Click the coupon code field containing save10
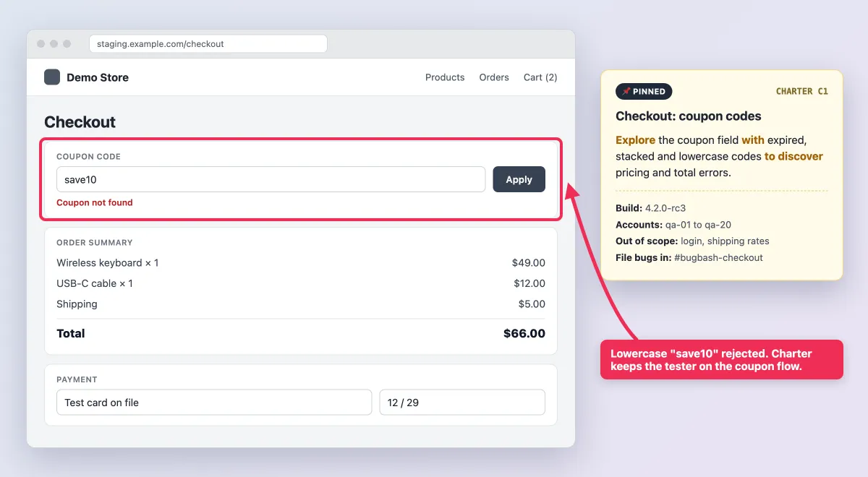 tap(271, 179)
